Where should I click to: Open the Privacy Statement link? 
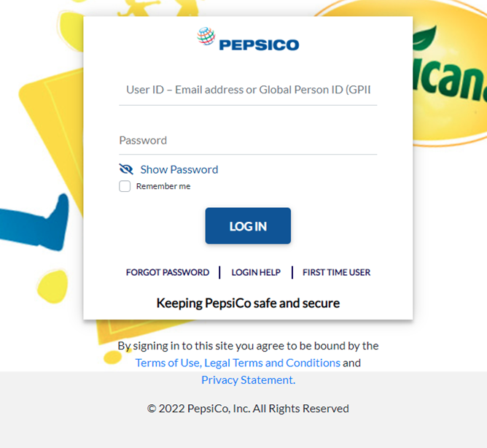[248, 380]
